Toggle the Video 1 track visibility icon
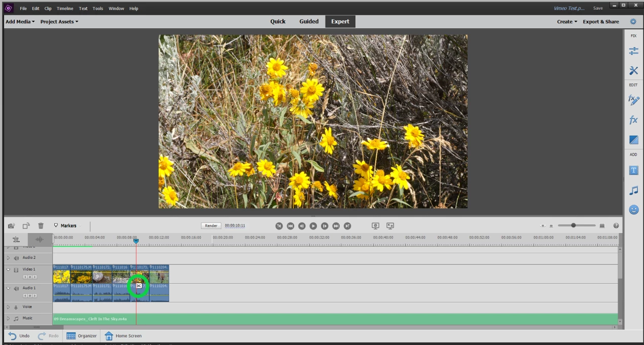 click(x=16, y=270)
